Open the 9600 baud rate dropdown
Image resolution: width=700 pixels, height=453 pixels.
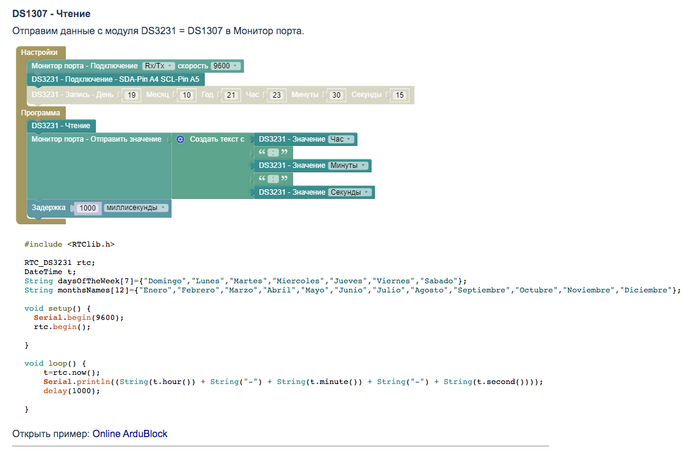225,65
